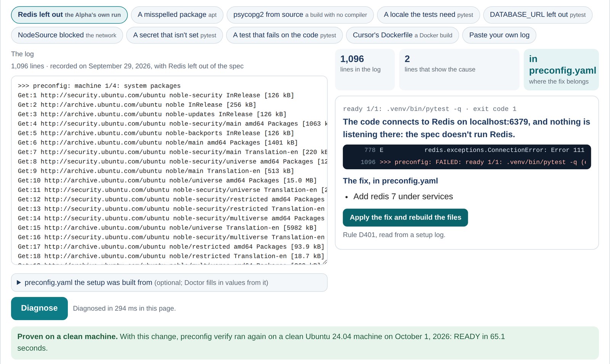Open the "Cursor's Dockerfile" Docker build example
This screenshot has height=364, width=610.
tap(403, 35)
